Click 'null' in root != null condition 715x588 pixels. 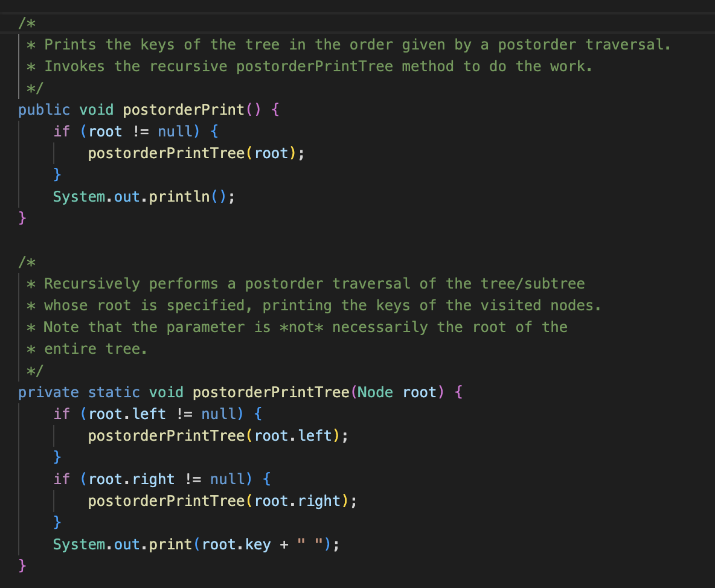pyautogui.click(x=176, y=131)
